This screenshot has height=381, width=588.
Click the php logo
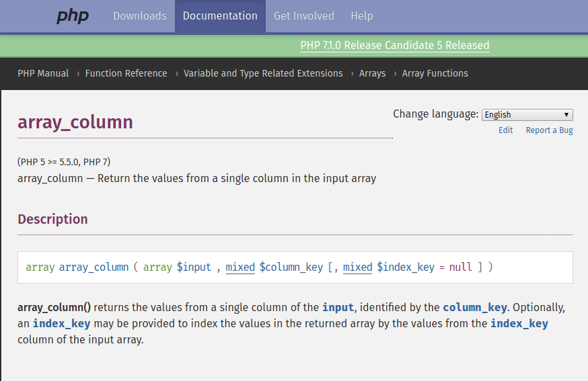tap(73, 16)
